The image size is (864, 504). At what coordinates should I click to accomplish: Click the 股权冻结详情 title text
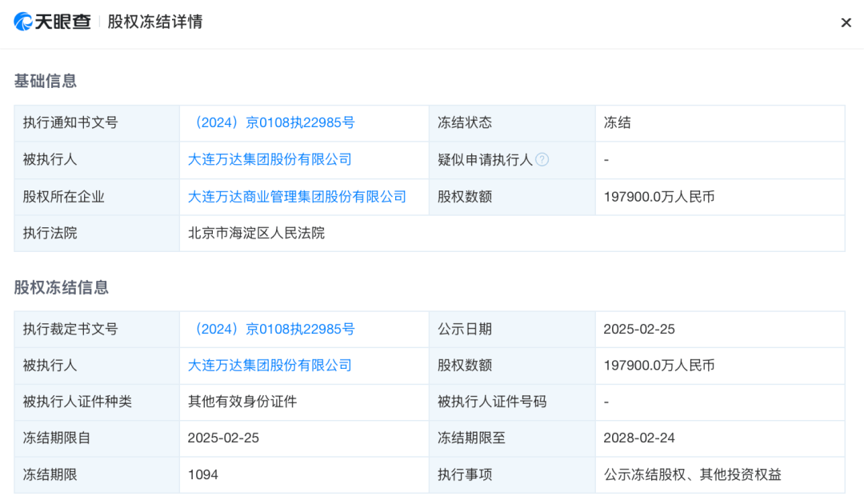pyautogui.click(x=155, y=22)
